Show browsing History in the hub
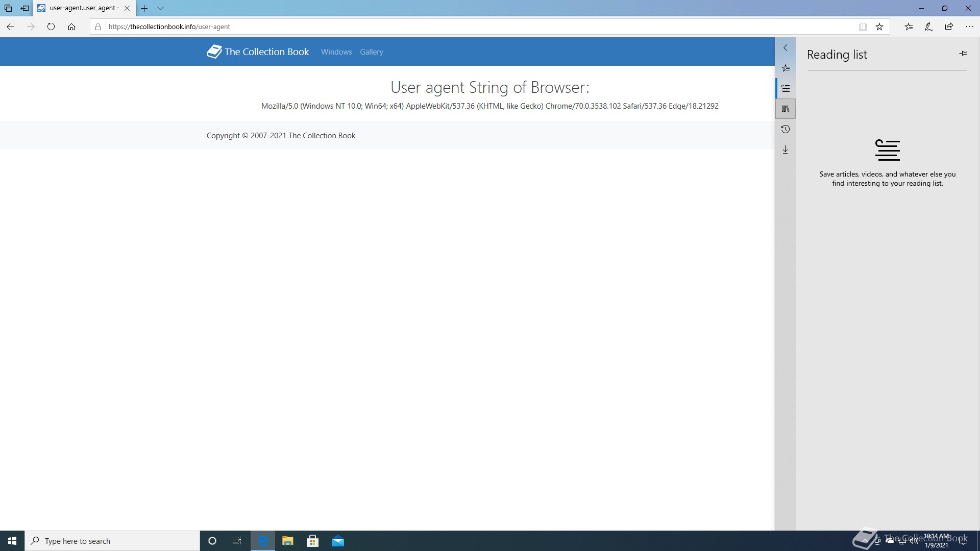This screenshot has width=980, height=551. (786, 129)
